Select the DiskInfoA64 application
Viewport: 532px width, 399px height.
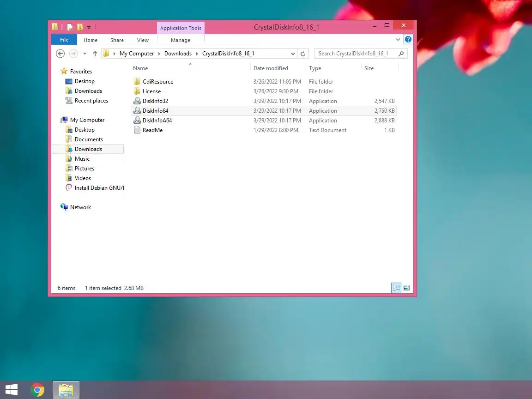click(157, 121)
